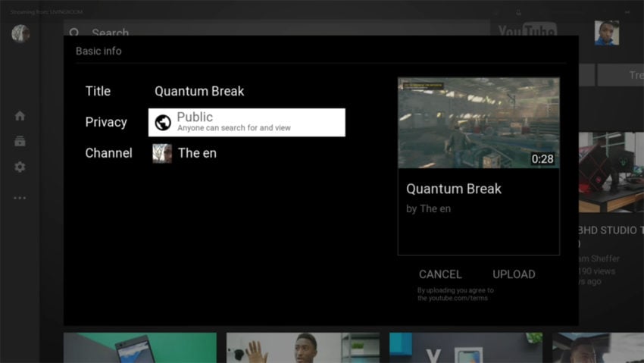Open the Public privacy selector
This screenshot has width=644, height=363.
point(246,122)
